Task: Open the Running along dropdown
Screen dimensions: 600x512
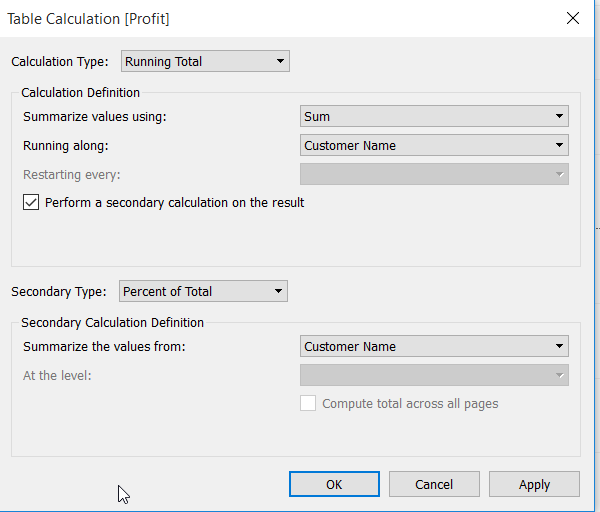Action: [434, 145]
